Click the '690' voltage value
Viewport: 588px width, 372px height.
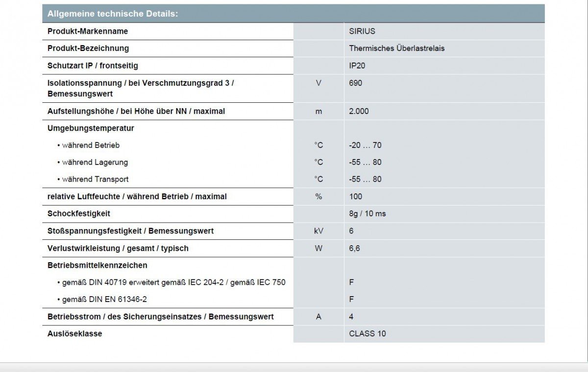[x=356, y=83]
